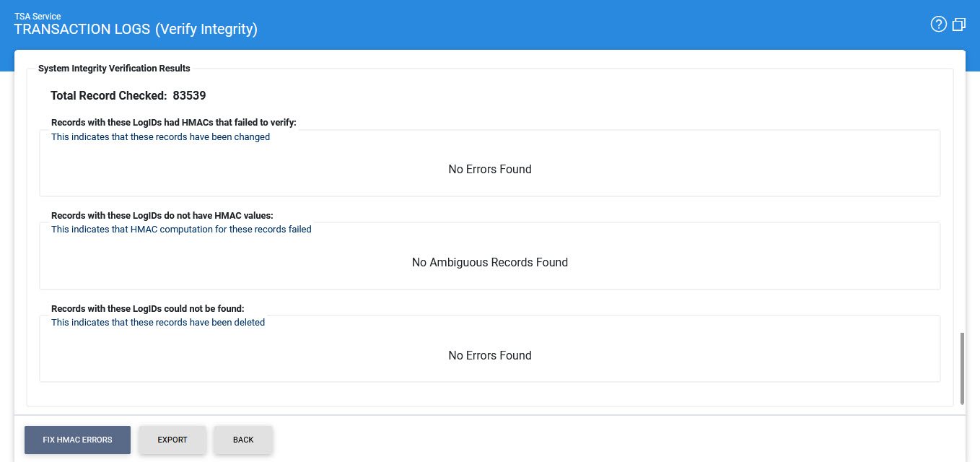Go back using the Back button
The image size is (980, 462).
tap(243, 440)
